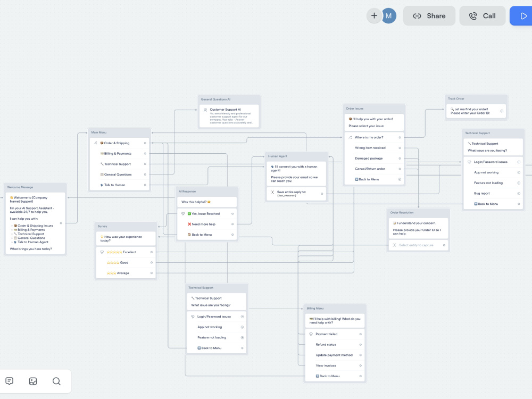Select 'Where is my order?' option
The width and height of the screenshot is (532, 399).
(x=374, y=137)
